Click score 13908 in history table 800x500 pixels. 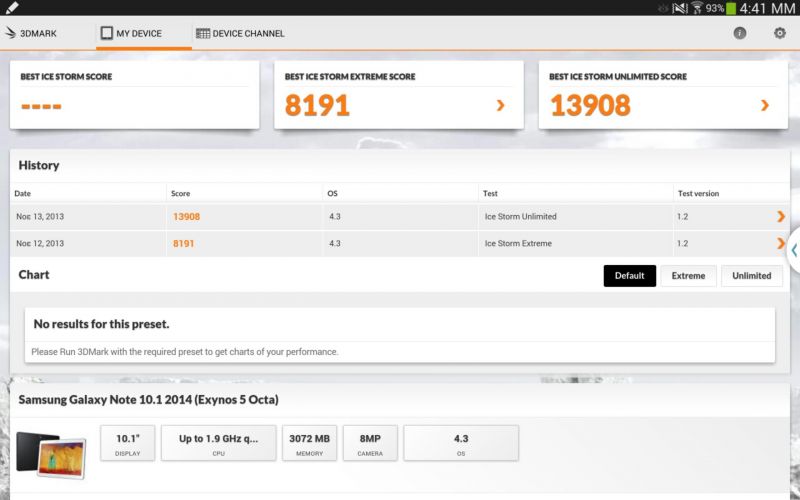coord(186,216)
